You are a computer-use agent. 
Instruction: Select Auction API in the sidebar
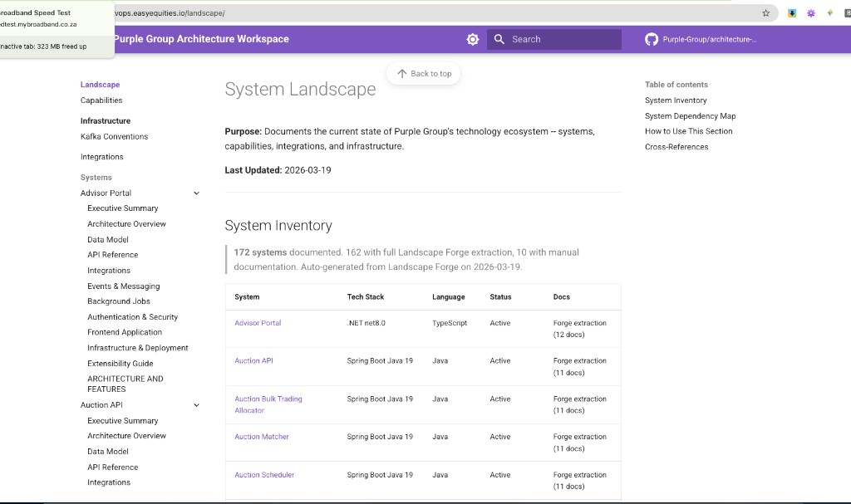(101, 405)
